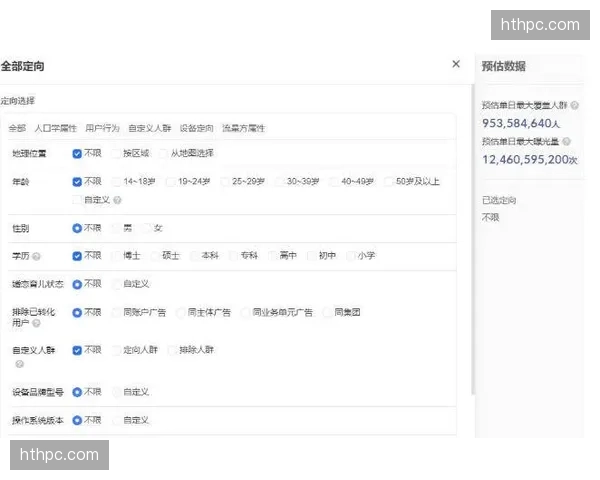
Task: Check 高中 education level
Action: tap(273, 256)
